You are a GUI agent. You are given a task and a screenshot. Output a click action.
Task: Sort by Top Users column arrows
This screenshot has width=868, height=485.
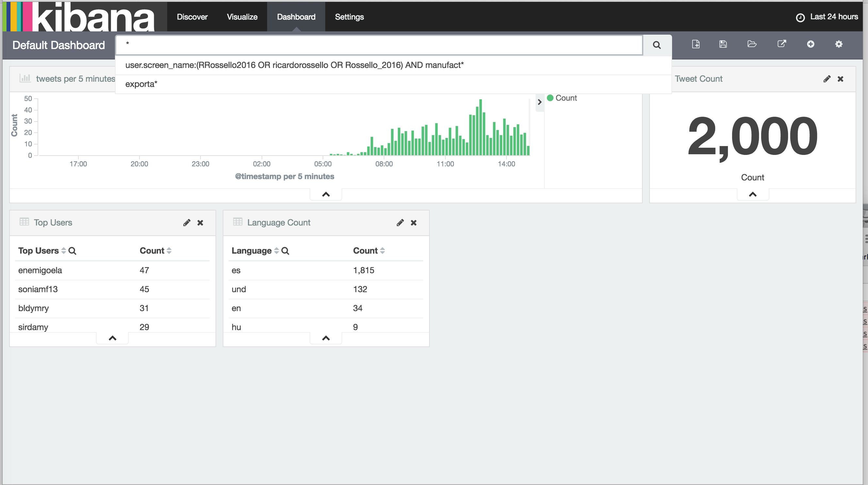(x=63, y=251)
